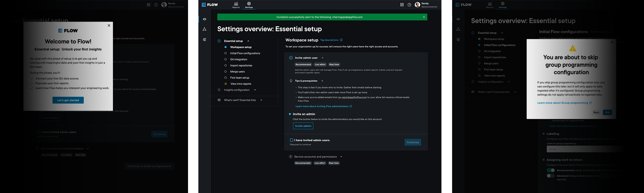Screen dimensions: 644x193
Task: Open Reports icon in right screen header
Action: [490, 5]
